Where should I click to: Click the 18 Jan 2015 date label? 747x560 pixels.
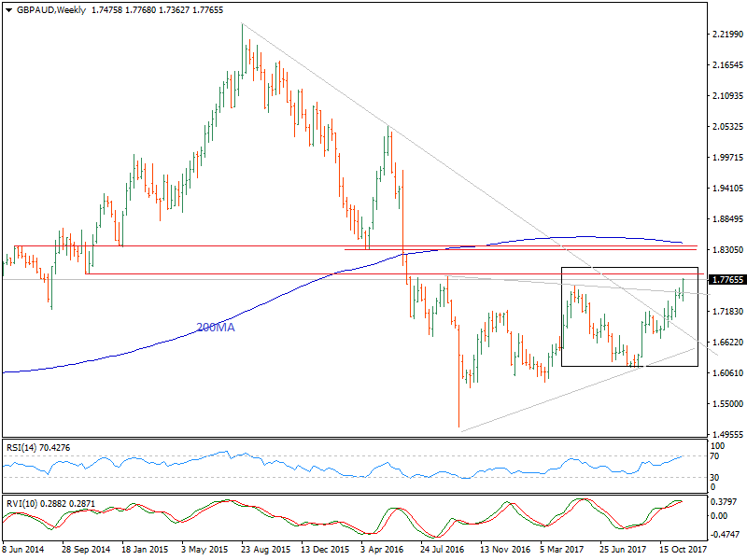pyautogui.click(x=147, y=552)
